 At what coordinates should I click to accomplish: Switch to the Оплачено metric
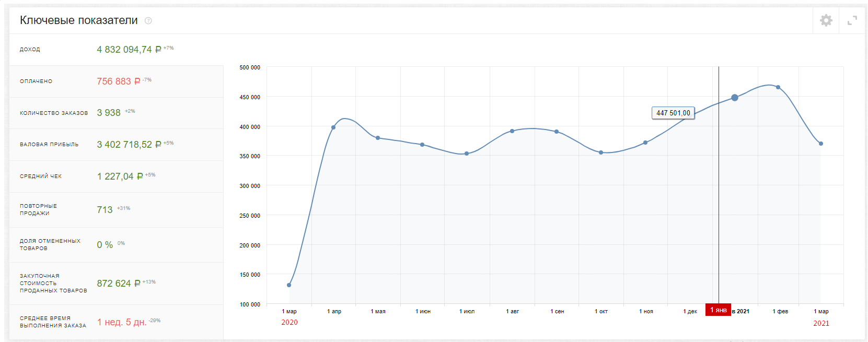click(116, 81)
